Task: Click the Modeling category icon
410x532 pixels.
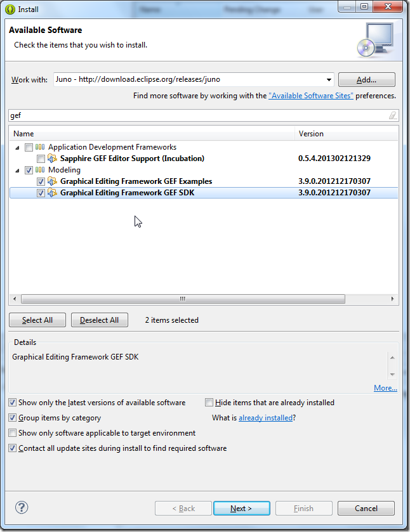Action: pos(40,170)
